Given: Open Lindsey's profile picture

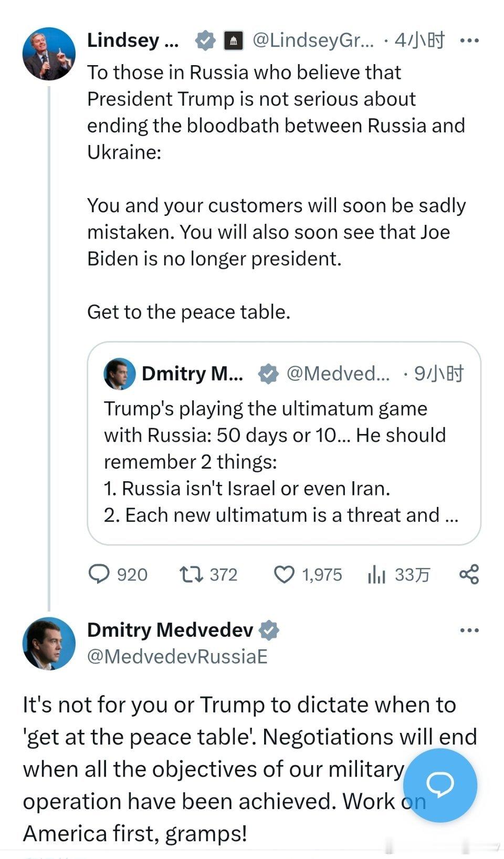Looking at the screenshot, I should pos(49,54).
